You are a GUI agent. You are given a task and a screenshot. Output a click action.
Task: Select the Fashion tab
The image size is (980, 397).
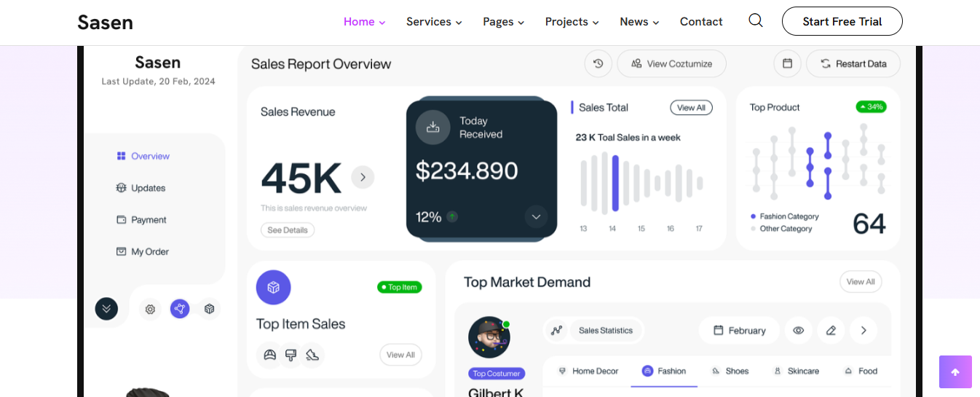tap(664, 371)
